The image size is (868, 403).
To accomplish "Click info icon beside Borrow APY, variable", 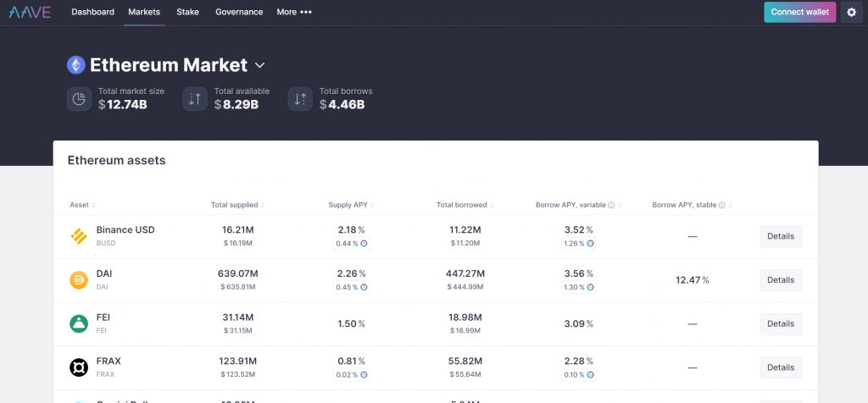I will click(x=612, y=205).
